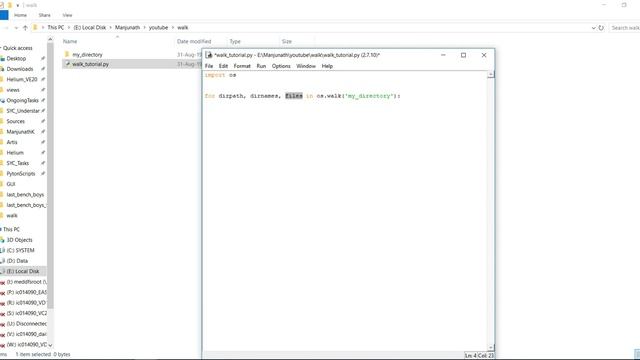Select 'Manjunath' in the address breadcrumb
This screenshot has width=640, height=360.
point(127,28)
